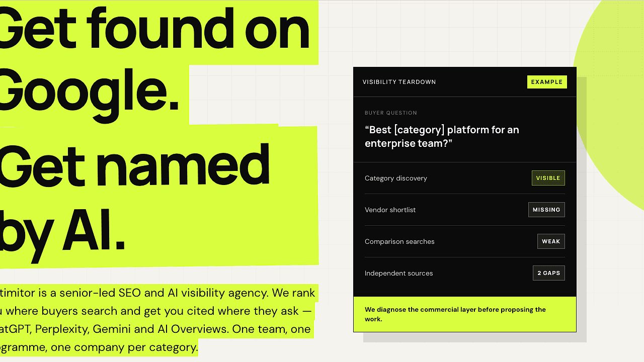The width and height of the screenshot is (644, 362).
Task: Select the Vendor shortlist row label
Action: pos(390,210)
